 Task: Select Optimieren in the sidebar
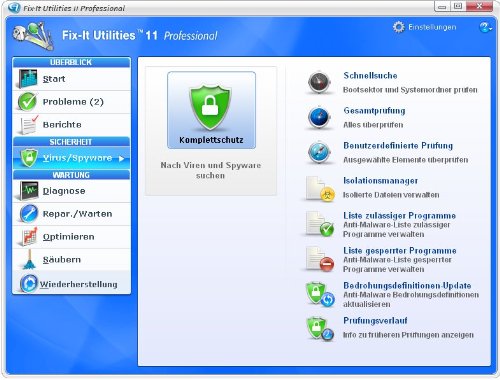pyautogui.click(x=71, y=237)
